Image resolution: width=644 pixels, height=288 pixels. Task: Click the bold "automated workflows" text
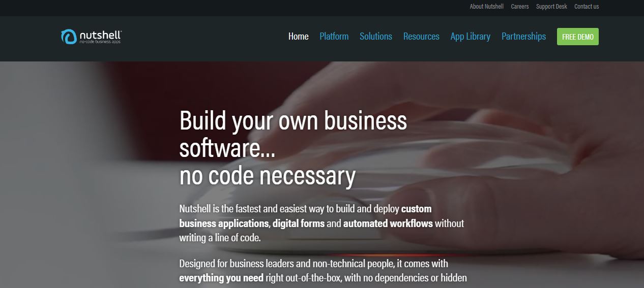[388, 223]
